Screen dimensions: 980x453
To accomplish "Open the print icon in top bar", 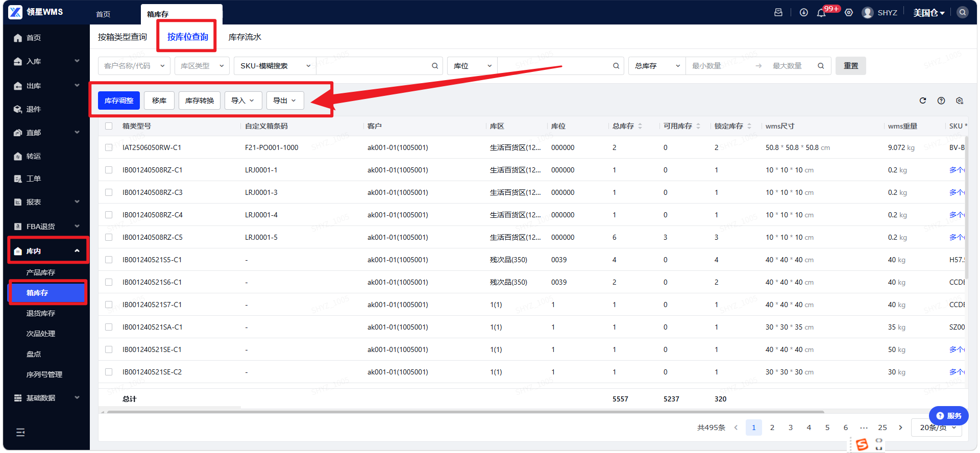I will coord(778,12).
